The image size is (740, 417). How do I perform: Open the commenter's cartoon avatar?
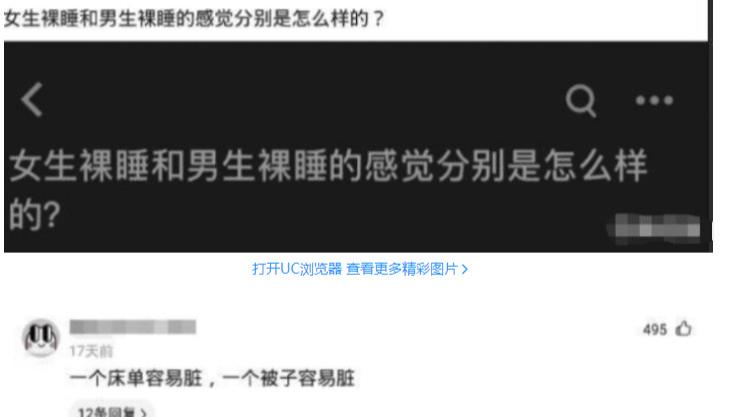pyautogui.click(x=41, y=337)
